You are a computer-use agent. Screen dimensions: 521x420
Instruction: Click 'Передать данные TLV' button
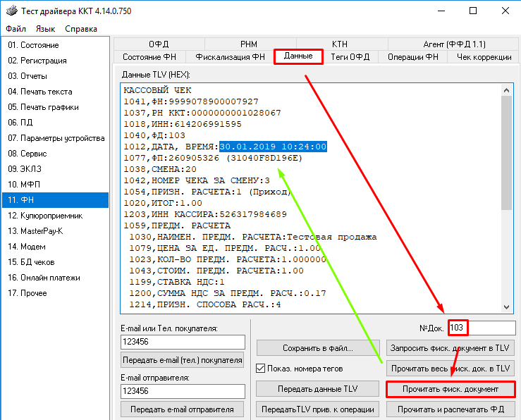(317, 389)
